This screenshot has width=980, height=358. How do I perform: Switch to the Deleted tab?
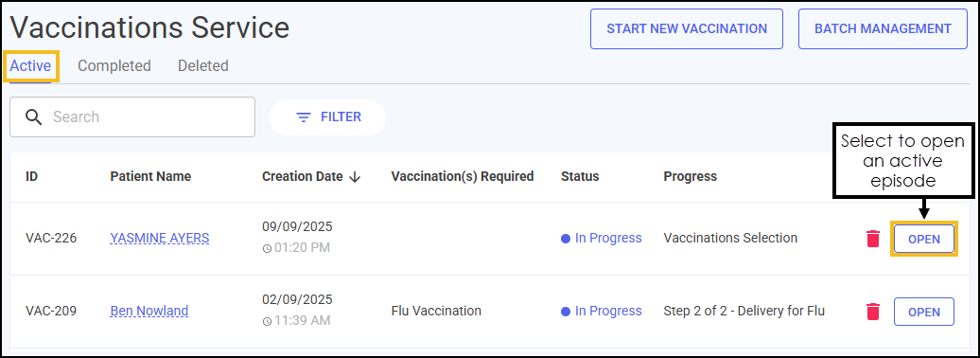(203, 65)
